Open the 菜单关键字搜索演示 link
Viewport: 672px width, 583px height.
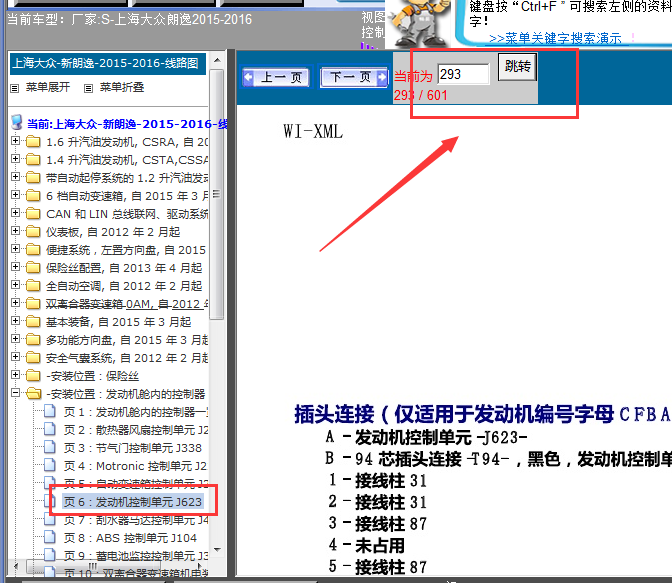[x=555, y=39]
